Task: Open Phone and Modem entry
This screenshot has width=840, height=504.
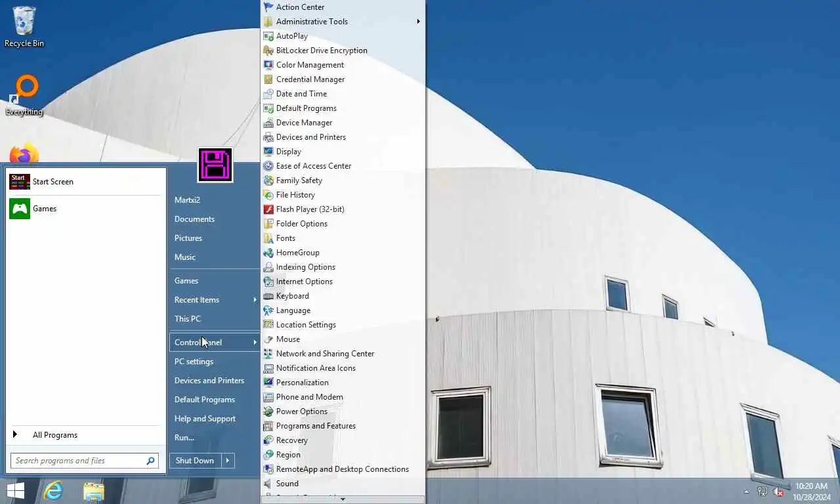Action: pyautogui.click(x=310, y=397)
